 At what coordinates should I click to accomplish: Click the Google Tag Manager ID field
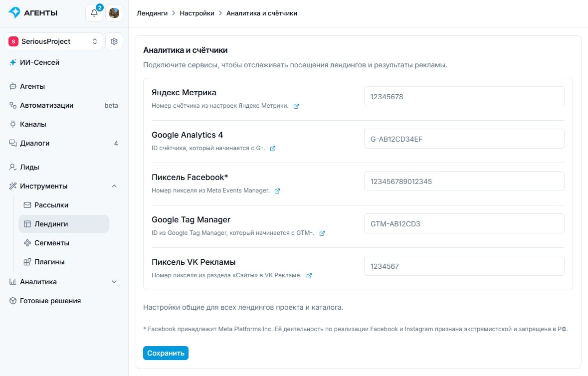click(464, 223)
